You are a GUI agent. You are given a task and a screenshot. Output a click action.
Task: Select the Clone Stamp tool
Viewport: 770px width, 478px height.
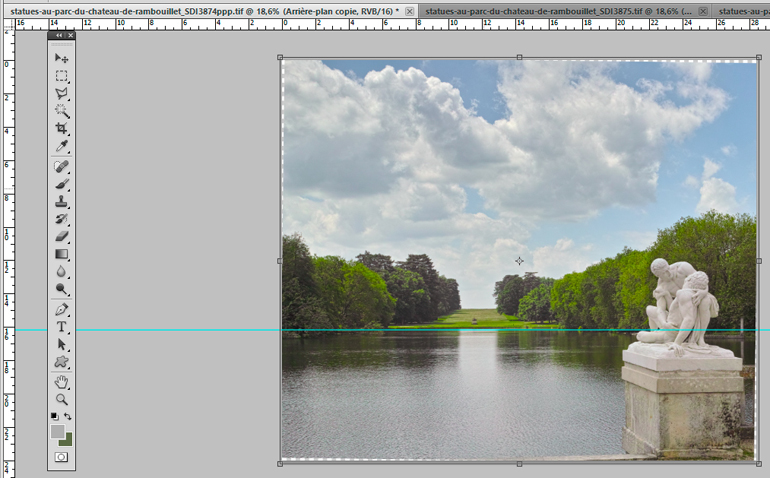(x=61, y=201)
